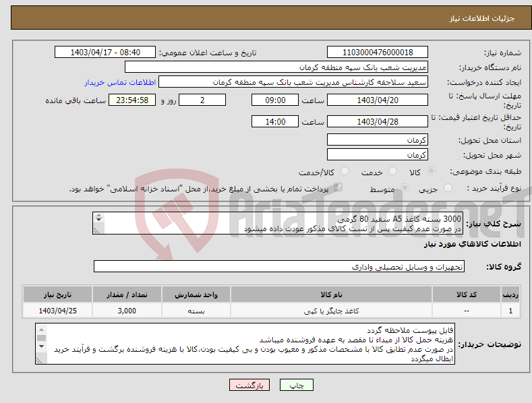Click the بازگشت (back) button

(249, 385)
